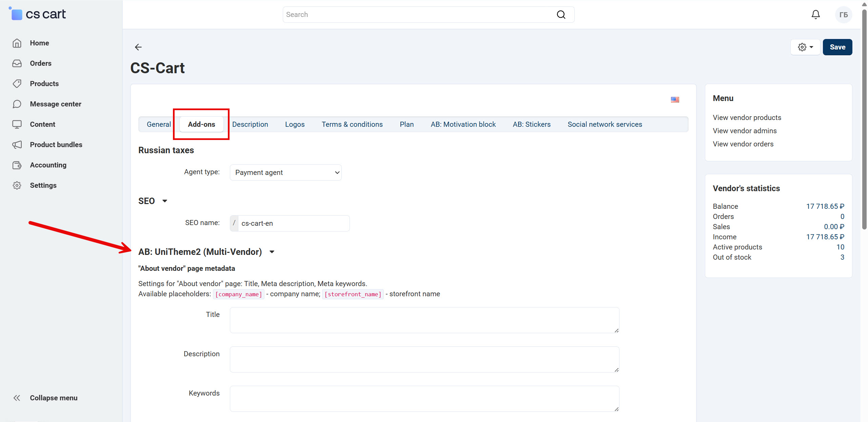Open the gear actions dropdown near Save
Image resolution: width=868 pixels, height=422 pixels.
(x=805, y=47)
